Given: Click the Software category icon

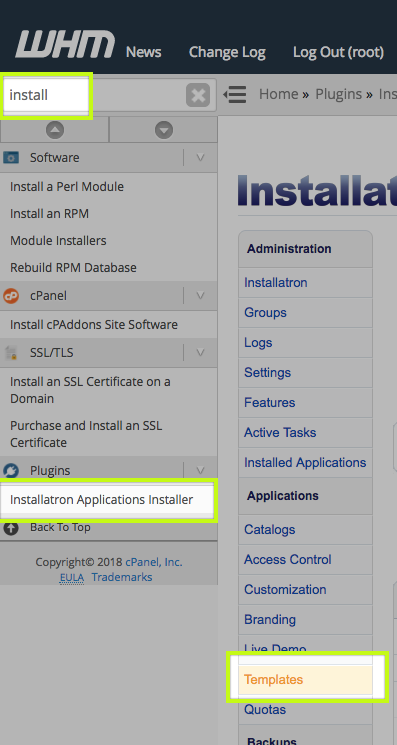Looking at the screenshot, I should coord(11,157).
